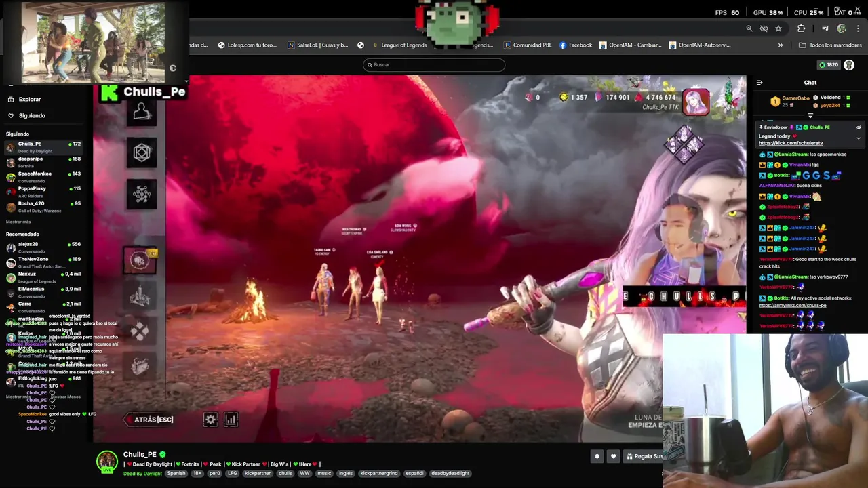Open the user profile avatar menu
The height and width of the screenshot is (488, 868).
[849, 65]
